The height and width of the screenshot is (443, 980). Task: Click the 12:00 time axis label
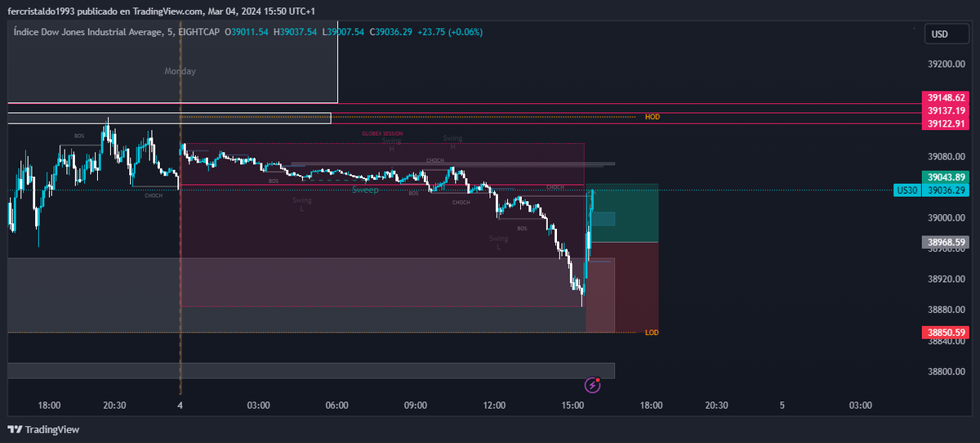[494, 405]
